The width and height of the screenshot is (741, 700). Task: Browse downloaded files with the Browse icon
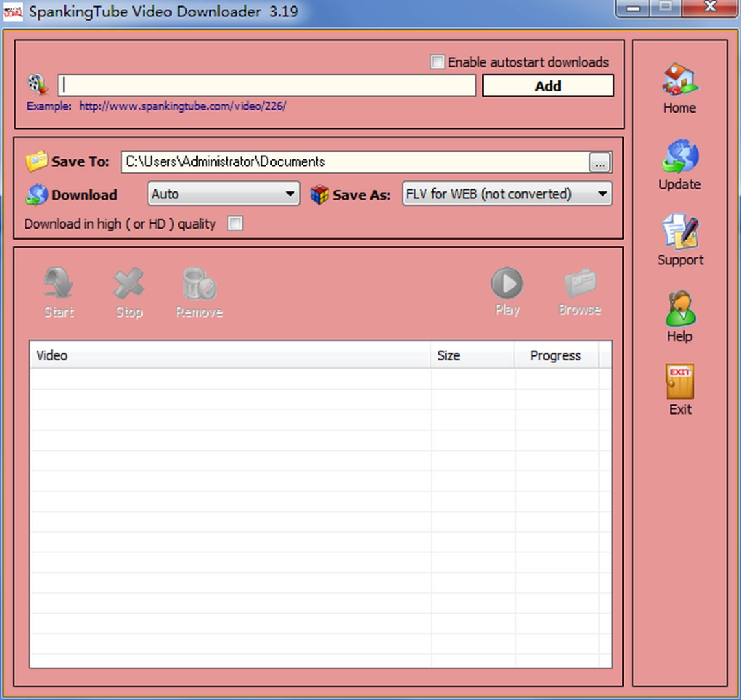point(579,285)
